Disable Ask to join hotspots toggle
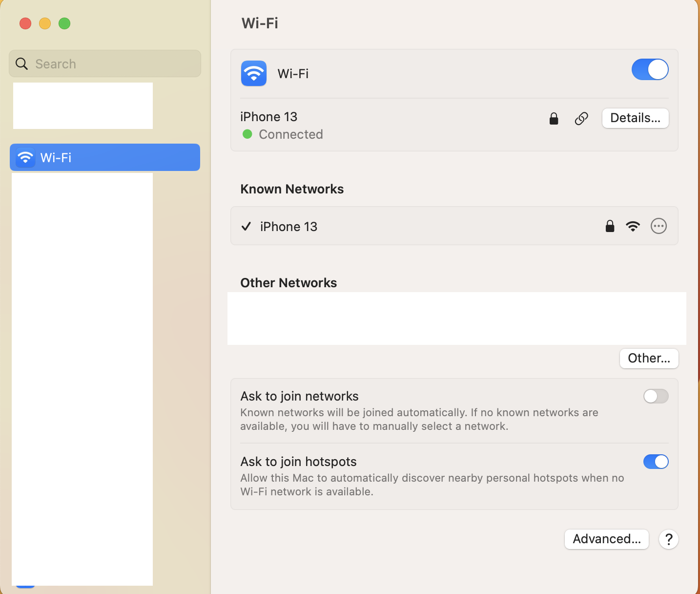 pyautogui.click(x=656, y=462)
